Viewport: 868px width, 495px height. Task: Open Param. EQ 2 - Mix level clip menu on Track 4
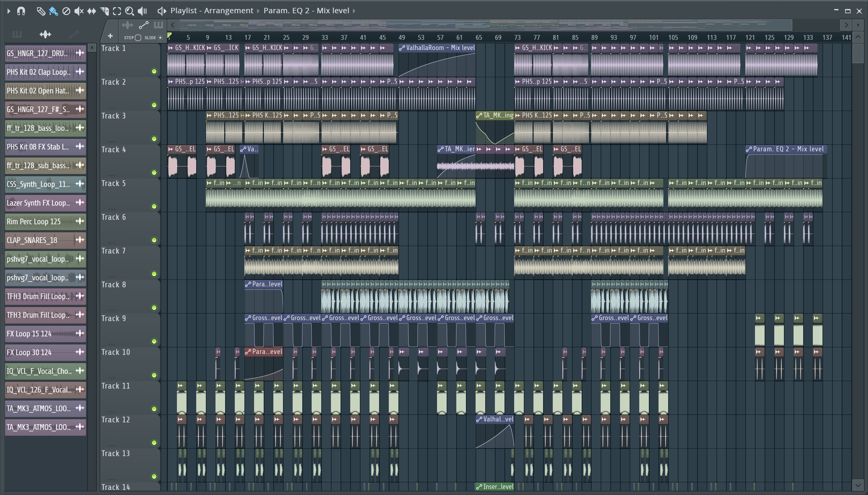(x=749, y=149)
